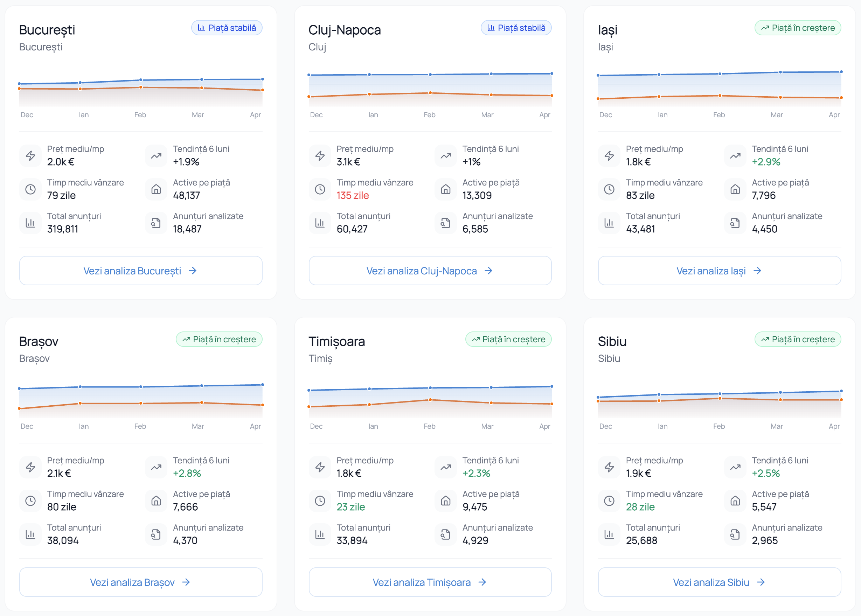Open Vezi analiza Cluj-Napoca
The image size is (861, 616).
click(430, 271)
